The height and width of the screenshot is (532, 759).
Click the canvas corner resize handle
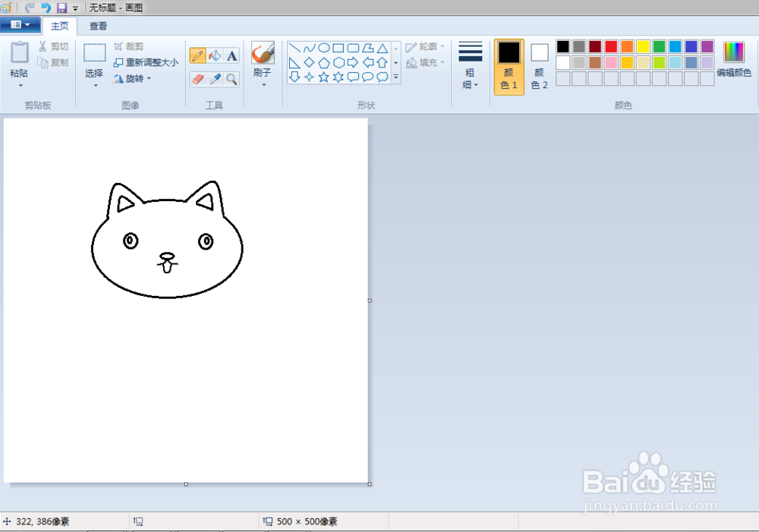[370, 484]
